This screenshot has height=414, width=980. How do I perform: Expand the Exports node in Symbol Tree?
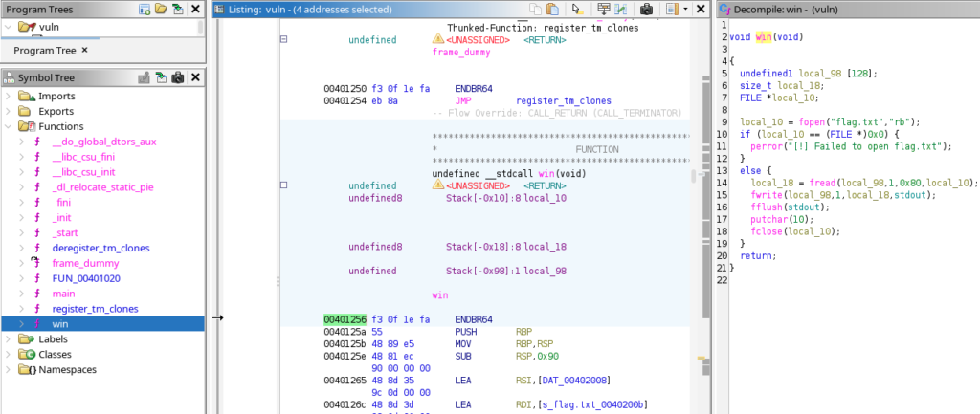8,111
